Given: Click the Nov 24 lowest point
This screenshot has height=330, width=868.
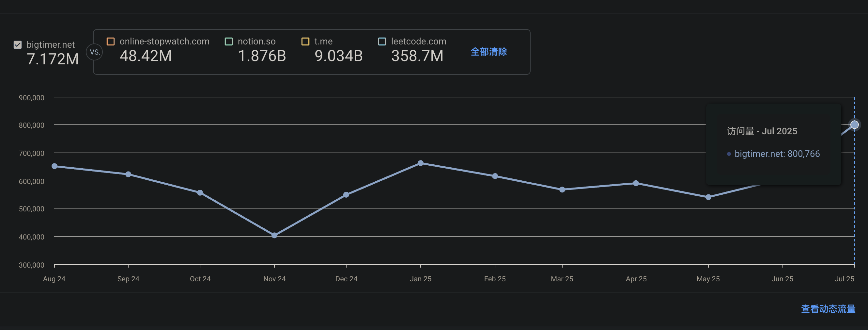Looking at the screenshot, I should 274,235.
